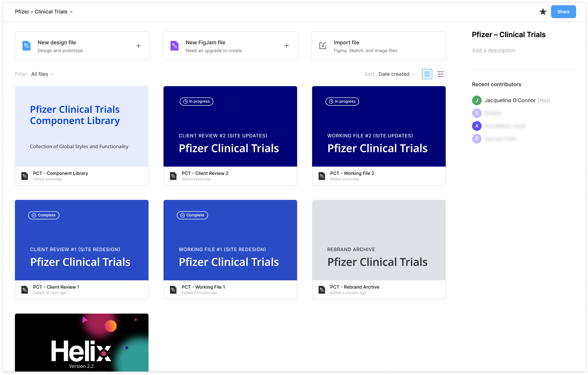Click the purple FigJam file icon
Image resolution: width=588 pixels, height=375 pixels.
coord(174,46)
